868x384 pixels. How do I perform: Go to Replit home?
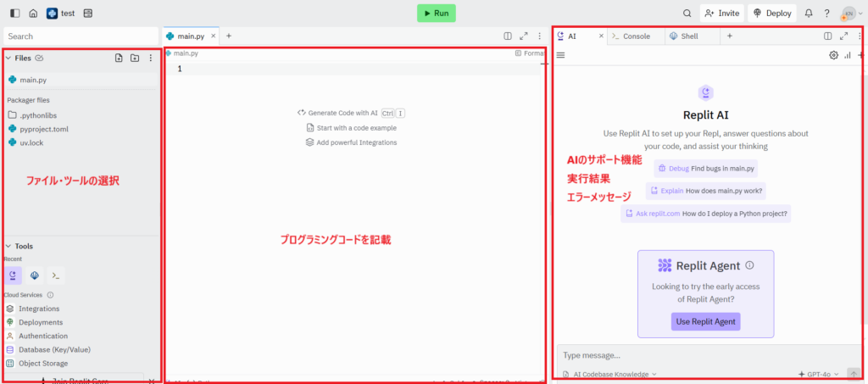coord(33,14)
